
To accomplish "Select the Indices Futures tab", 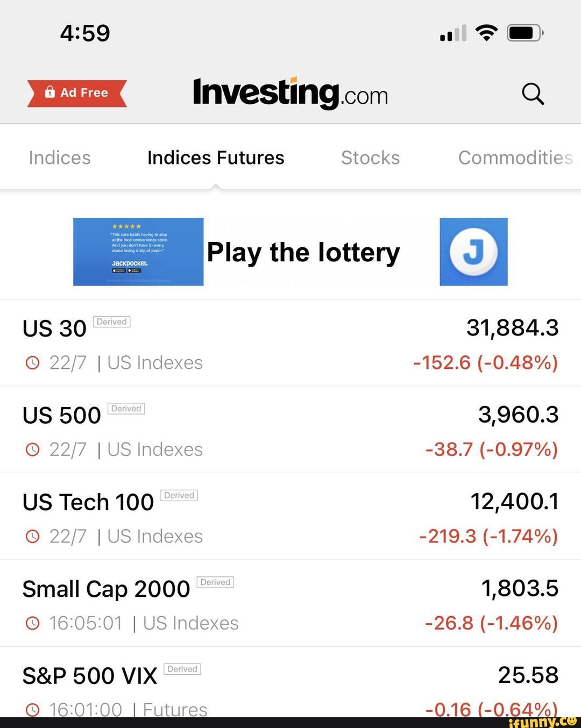I will [x=216, y=158].
